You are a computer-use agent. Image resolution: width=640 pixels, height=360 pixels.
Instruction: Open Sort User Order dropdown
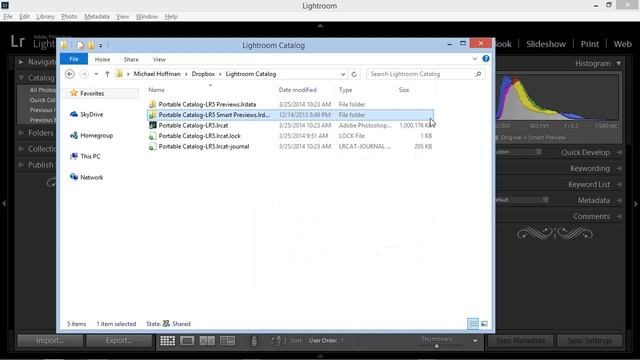coord(326,340)
